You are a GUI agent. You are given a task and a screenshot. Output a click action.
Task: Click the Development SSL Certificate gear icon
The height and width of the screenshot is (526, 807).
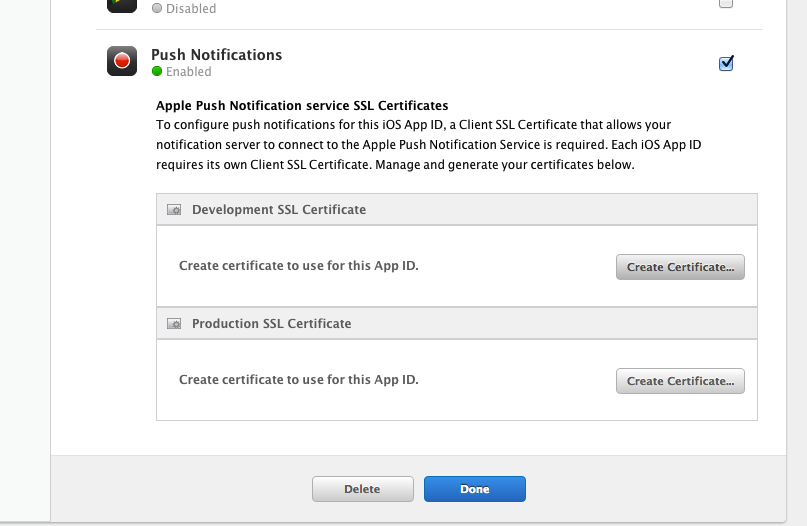pyautogui.click(x=174, y=209)
